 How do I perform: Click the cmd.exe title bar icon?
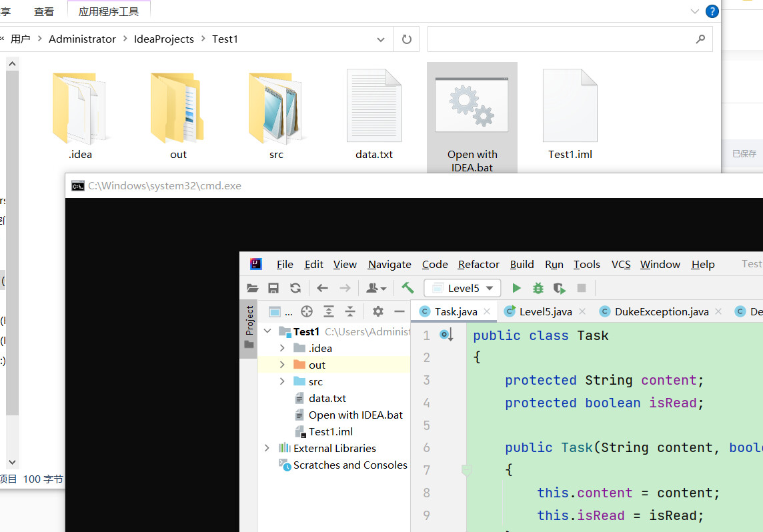coord(78,186)
